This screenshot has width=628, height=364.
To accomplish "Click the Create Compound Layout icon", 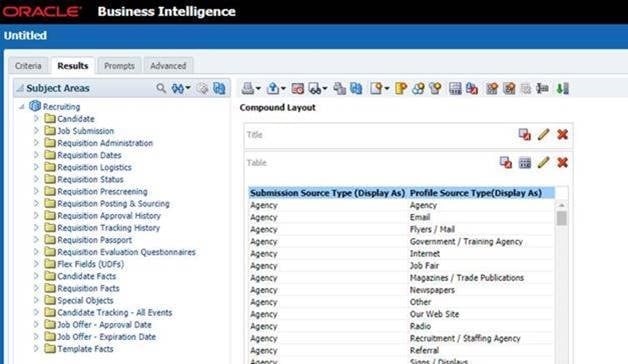I will tap(492, 88).
